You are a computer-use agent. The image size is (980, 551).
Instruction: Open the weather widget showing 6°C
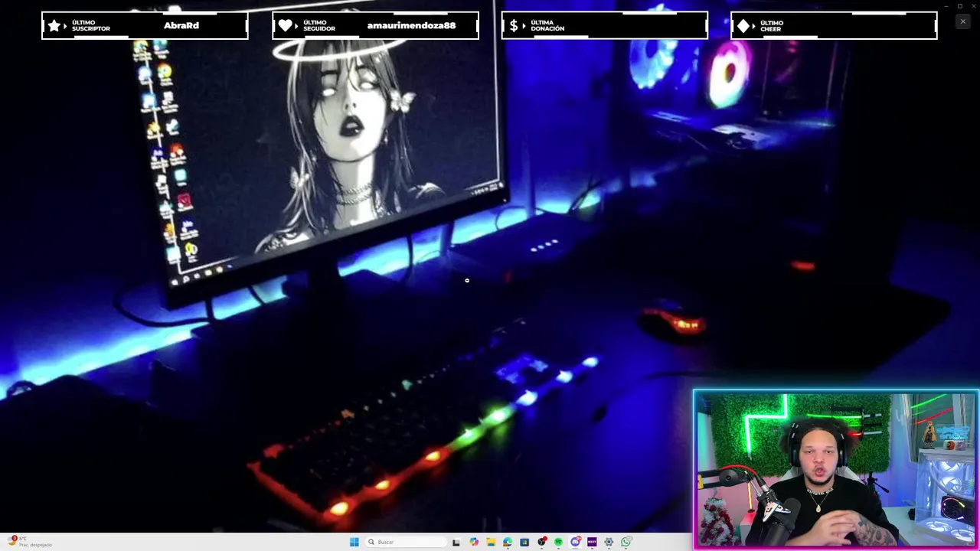point(31,542)
